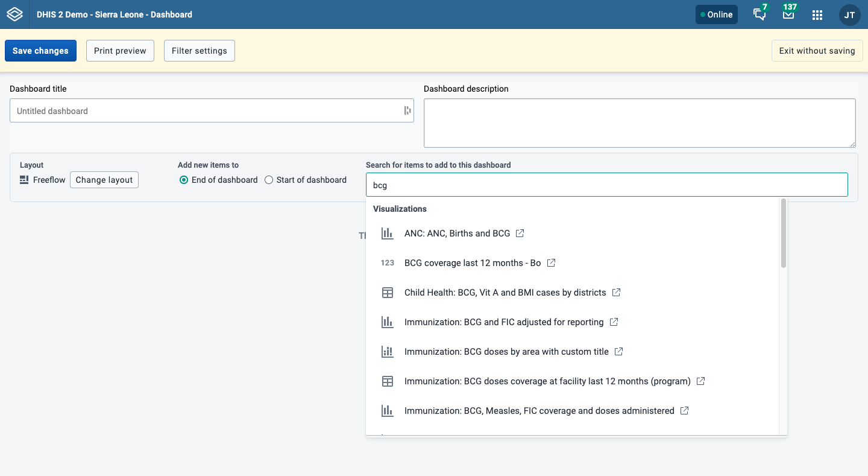Click Save changes button
The height and width of the screenshot is (476, 868).
40,51
